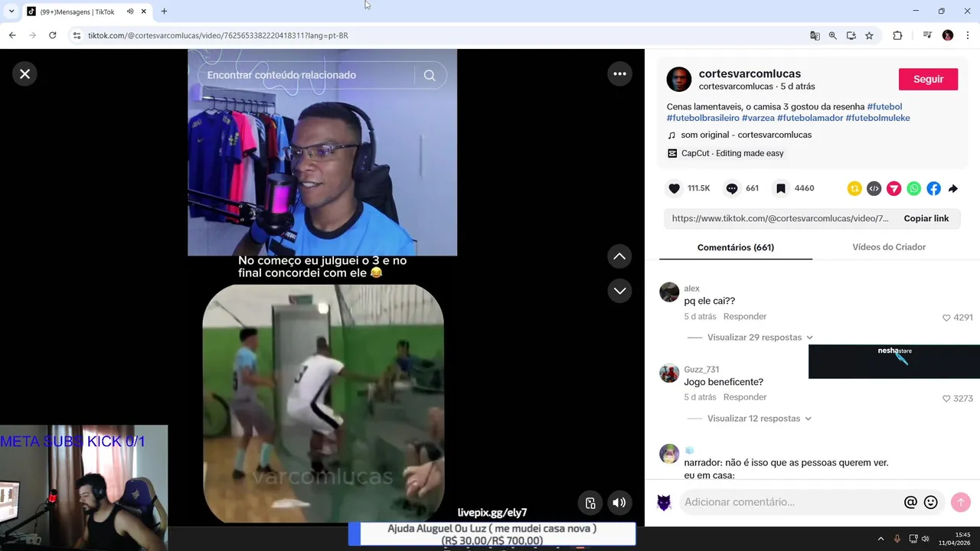This screenshot has height=551, width=980.
Task: Open more share options arrow
Action: (x=953, y=188)
